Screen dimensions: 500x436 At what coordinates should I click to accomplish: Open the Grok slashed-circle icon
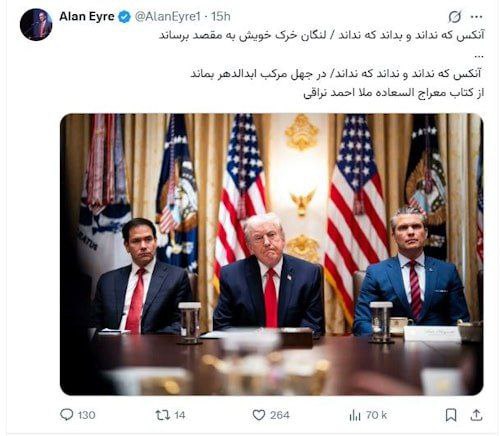click(455, 16)
